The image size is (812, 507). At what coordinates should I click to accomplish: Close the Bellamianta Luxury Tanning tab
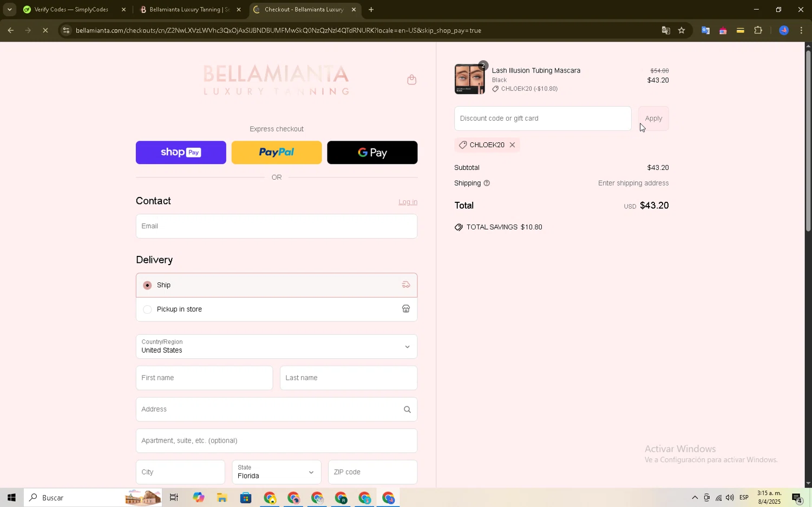point(239,9)
